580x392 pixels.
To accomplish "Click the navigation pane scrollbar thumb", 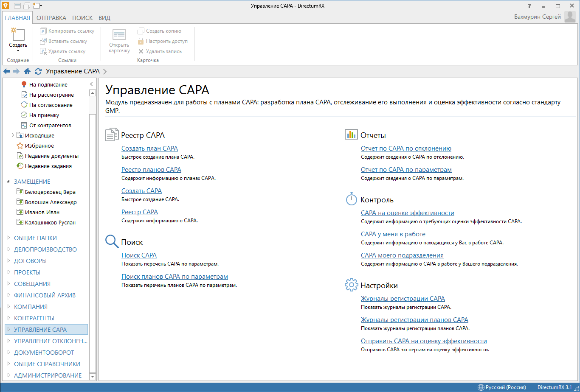I will click(93, 243).
